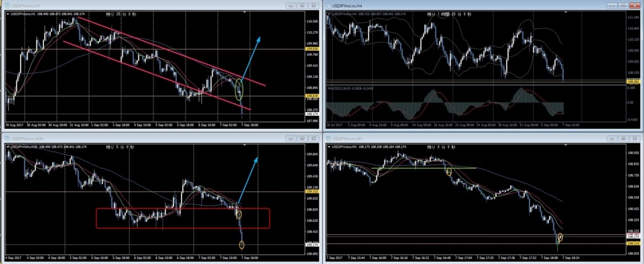Close the USDJPYmicro,M30 chart window
This screenshot has width=644, height=264.
tap(313, 138)
